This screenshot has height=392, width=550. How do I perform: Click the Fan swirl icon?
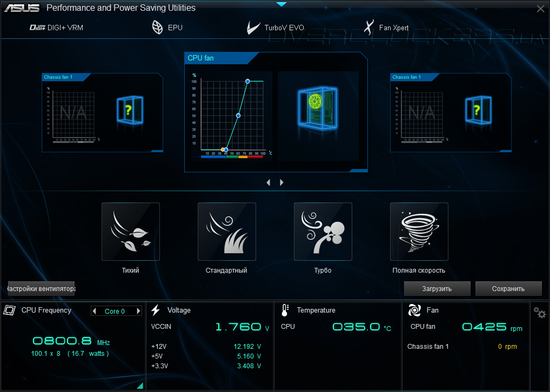click(x=414, y=310)
